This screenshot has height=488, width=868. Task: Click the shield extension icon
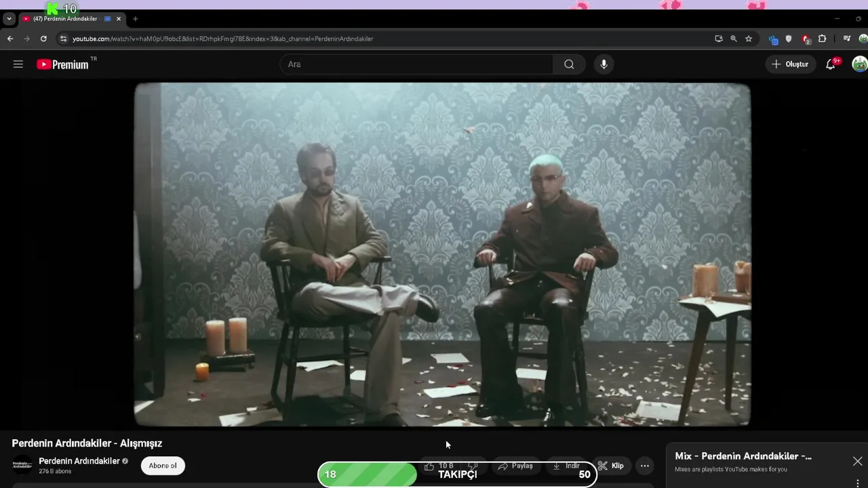click(x=789, y=39)
